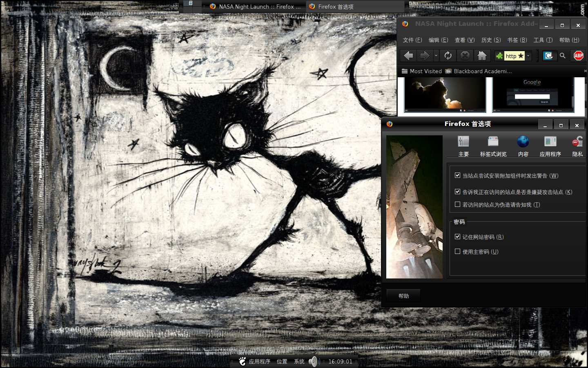
Task: Bookmark the page with the star icon
Action: coord(521,56)
